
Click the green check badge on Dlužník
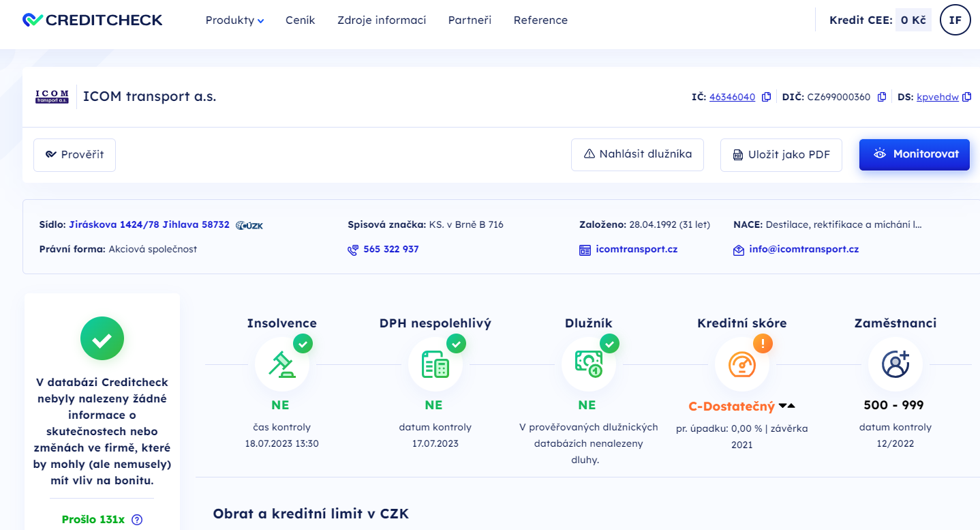click(610, 343)
